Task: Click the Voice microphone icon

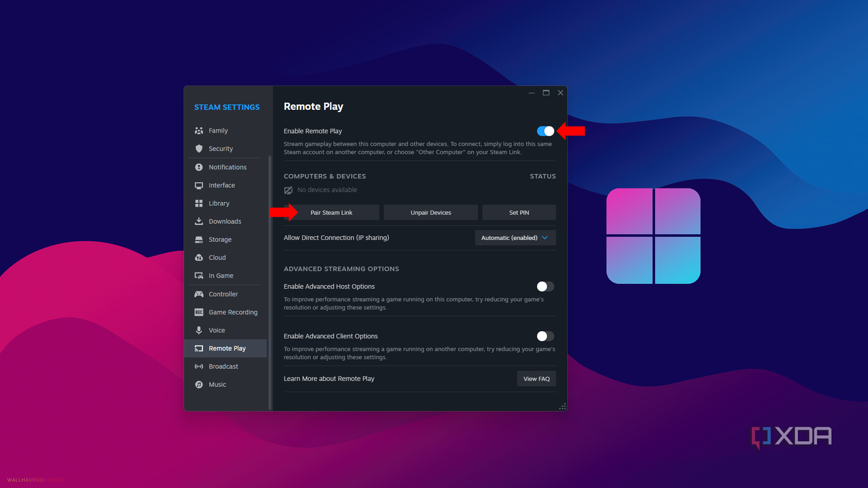Action: [198, 330]
